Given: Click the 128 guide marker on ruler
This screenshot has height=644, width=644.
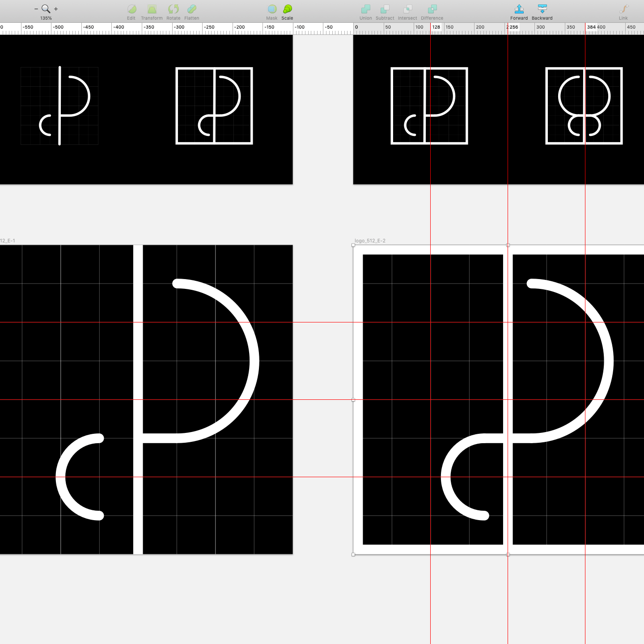Looking at the screenshot, I should click(436, 27).
